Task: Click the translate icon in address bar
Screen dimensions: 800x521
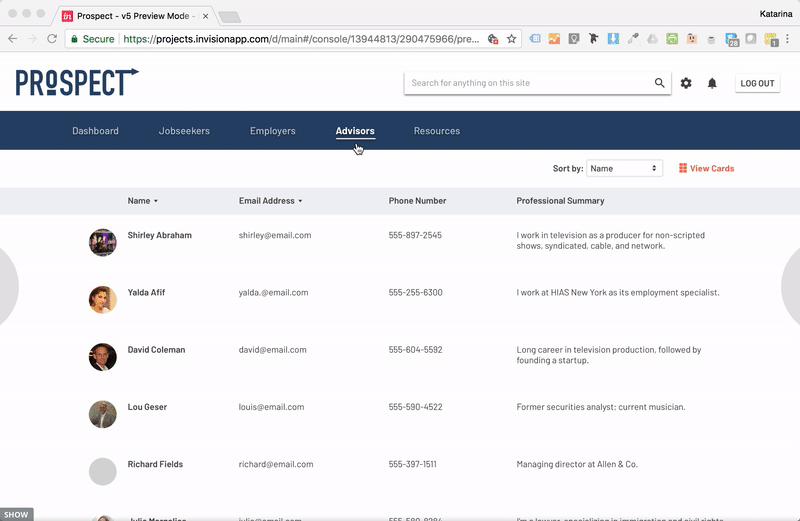Action: click(x=492, y=39)
